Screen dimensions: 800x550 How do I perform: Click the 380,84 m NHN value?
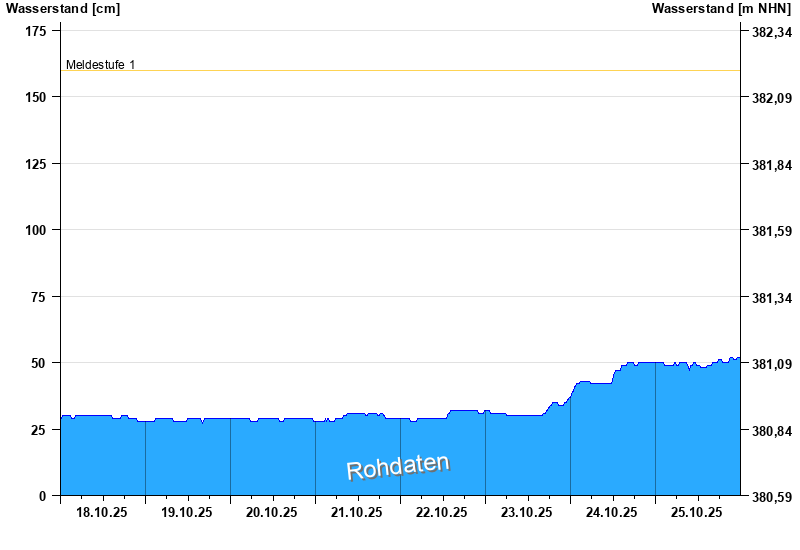pyautogui.click(x=772, y=432)
